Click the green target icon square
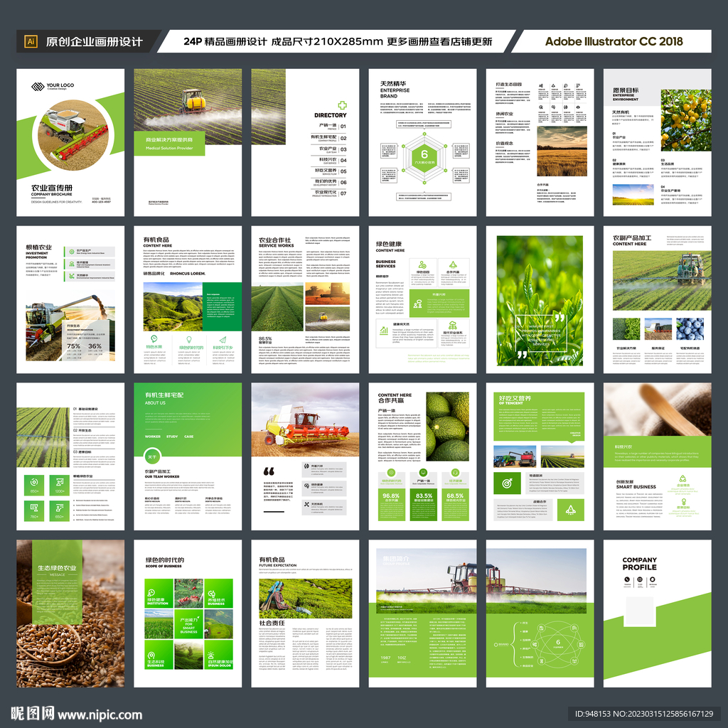The image size is (728, 728). point(507,483)
